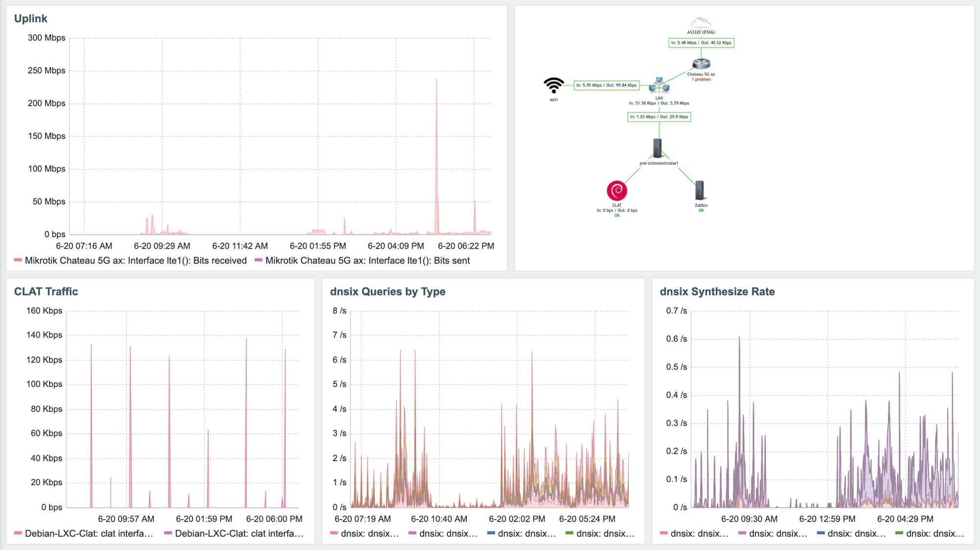Click purple legend swatch in dnsix Queries by Type
980x550 pixels.
point(413,533)
